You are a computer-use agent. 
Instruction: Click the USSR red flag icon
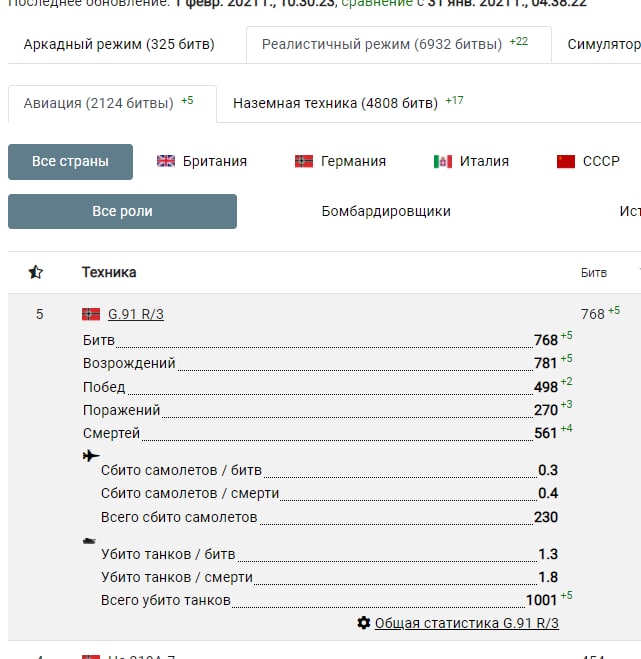click(x=566, y=161)
